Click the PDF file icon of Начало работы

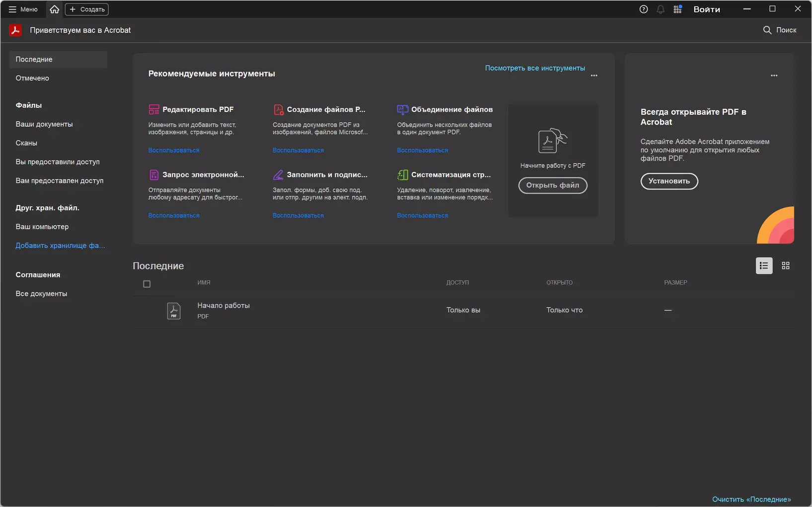tap(174, 311)
